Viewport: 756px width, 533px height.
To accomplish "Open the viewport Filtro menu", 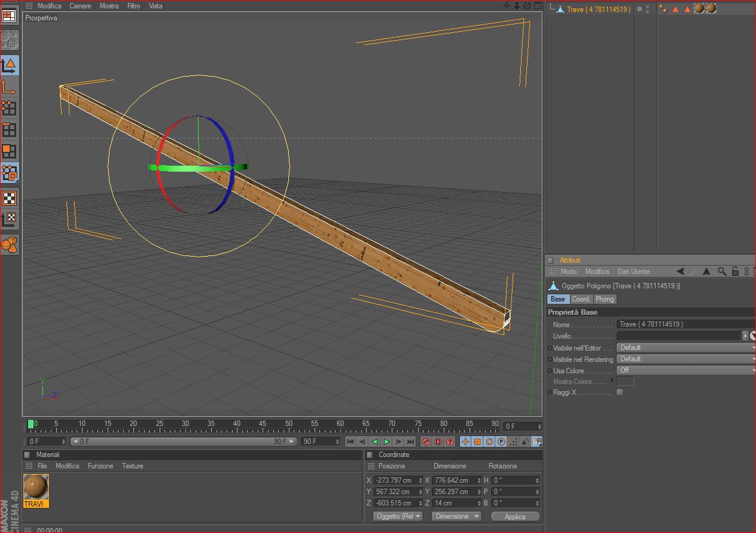I will coord(133,6).
